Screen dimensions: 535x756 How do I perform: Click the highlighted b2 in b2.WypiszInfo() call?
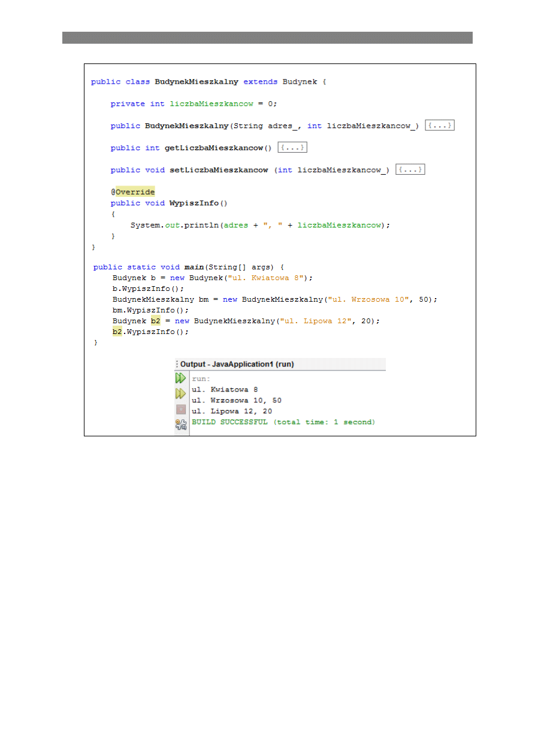click(117, 332)
